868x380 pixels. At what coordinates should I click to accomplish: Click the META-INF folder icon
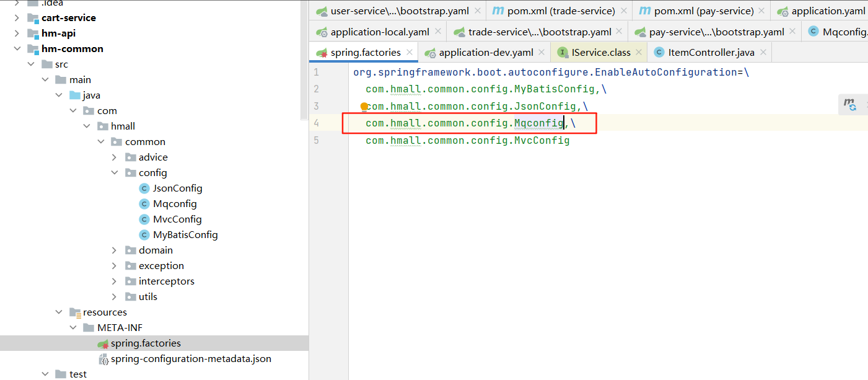point(89,328)
